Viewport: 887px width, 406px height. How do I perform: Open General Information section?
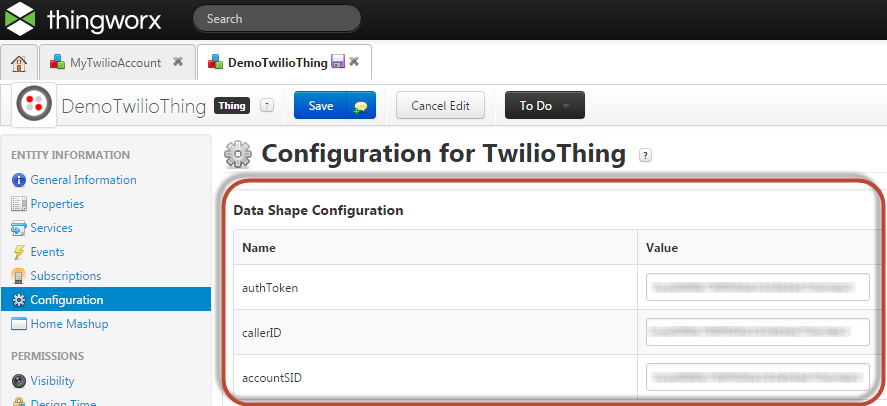click(83, 180)
